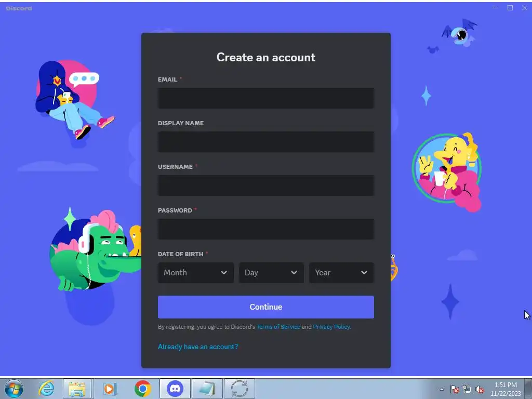532x399 pixels.
Task: Click the Continue button
Action: (265, 307)
